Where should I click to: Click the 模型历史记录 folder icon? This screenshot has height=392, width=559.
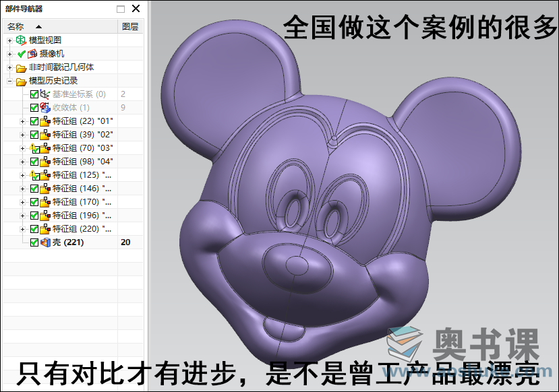[22, 81]
